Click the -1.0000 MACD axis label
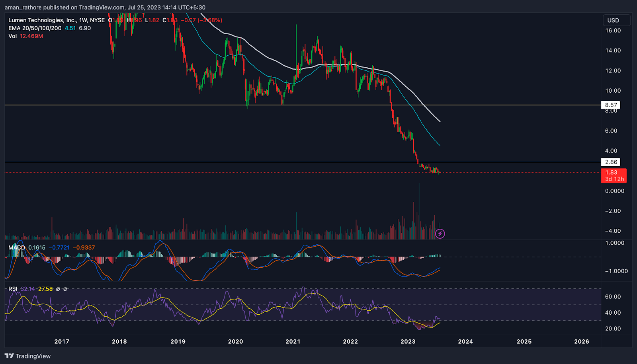The width and height of the screenshot is (637, 364). 616,271
